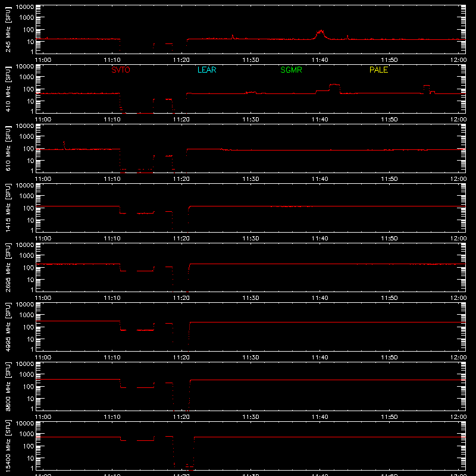Click the yellow PALE station label
Screen dimensions: 476x476
[378, 70]
